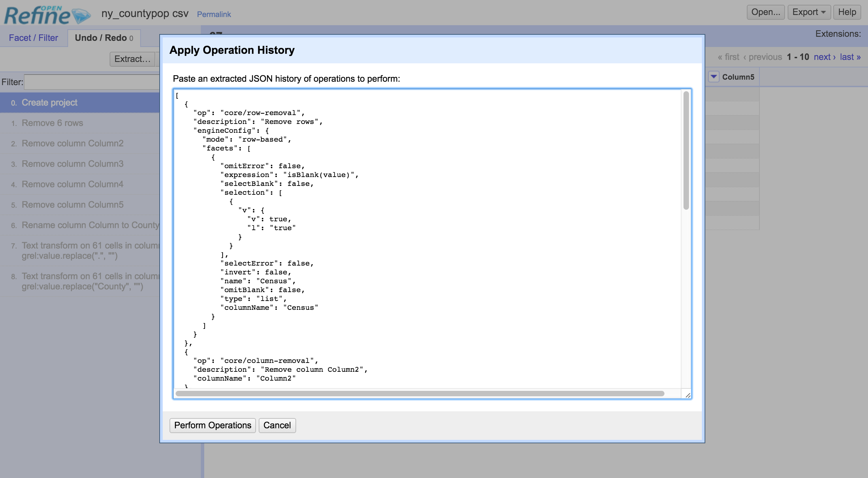Open the Export dropdown menu
Screen dimensions: 868x478
(x=808, y=12)
